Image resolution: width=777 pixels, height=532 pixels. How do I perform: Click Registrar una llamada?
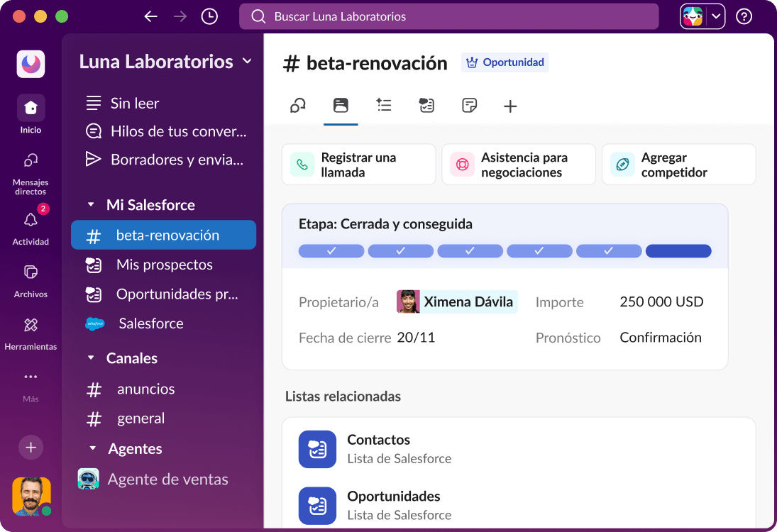coord(358,164)
